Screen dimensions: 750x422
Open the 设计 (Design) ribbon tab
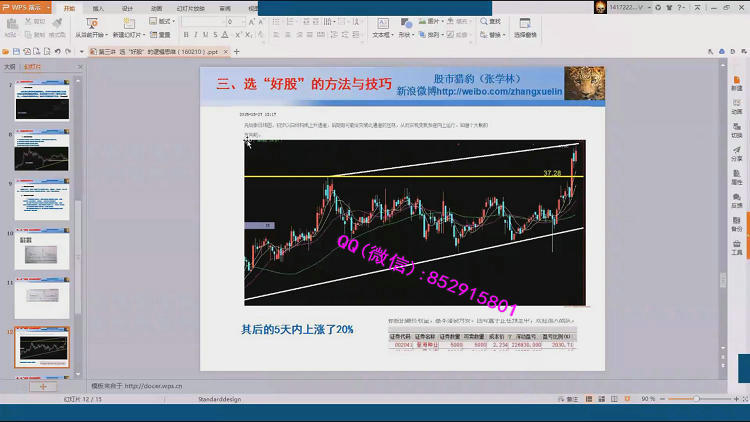[x=127, y=7]
